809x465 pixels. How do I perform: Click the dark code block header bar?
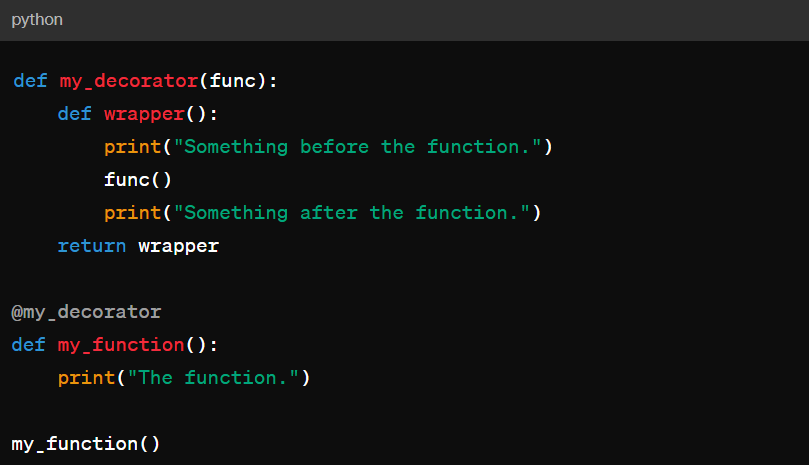tap(404, 20)
